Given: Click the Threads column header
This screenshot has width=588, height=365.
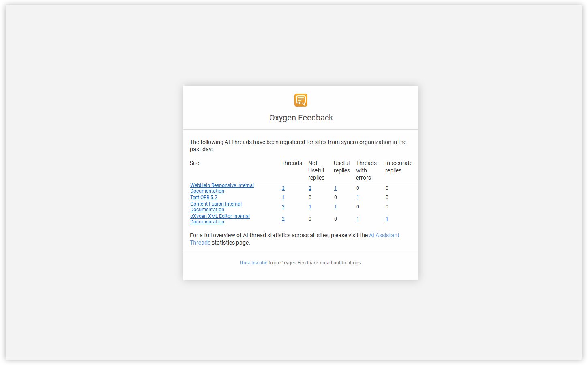Looking at the screenshot, I should pos(292,163).
